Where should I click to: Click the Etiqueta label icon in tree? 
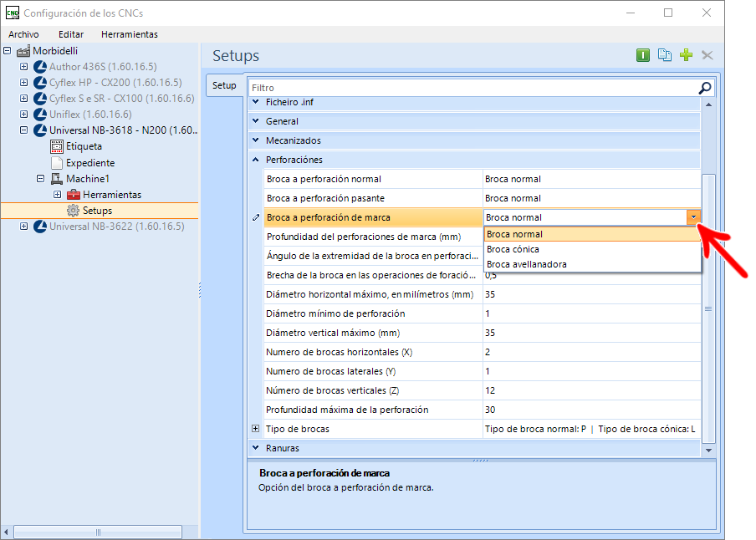click(57, 146)
